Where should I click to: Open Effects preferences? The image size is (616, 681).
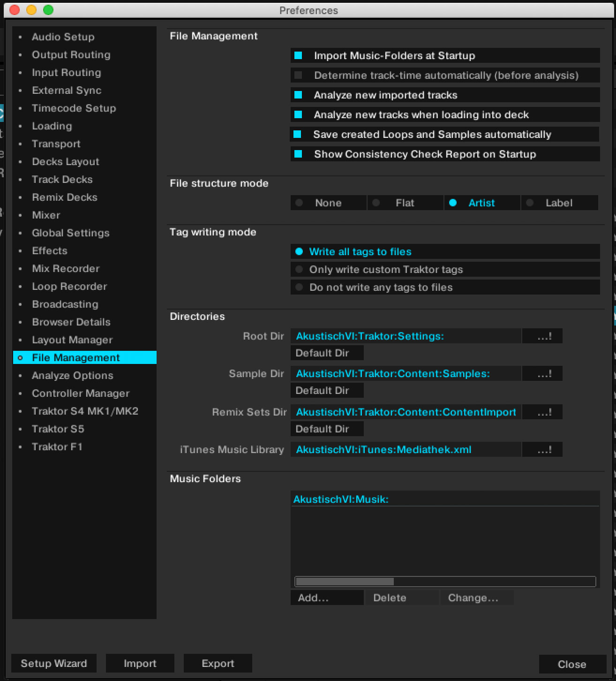coord(84,251)
